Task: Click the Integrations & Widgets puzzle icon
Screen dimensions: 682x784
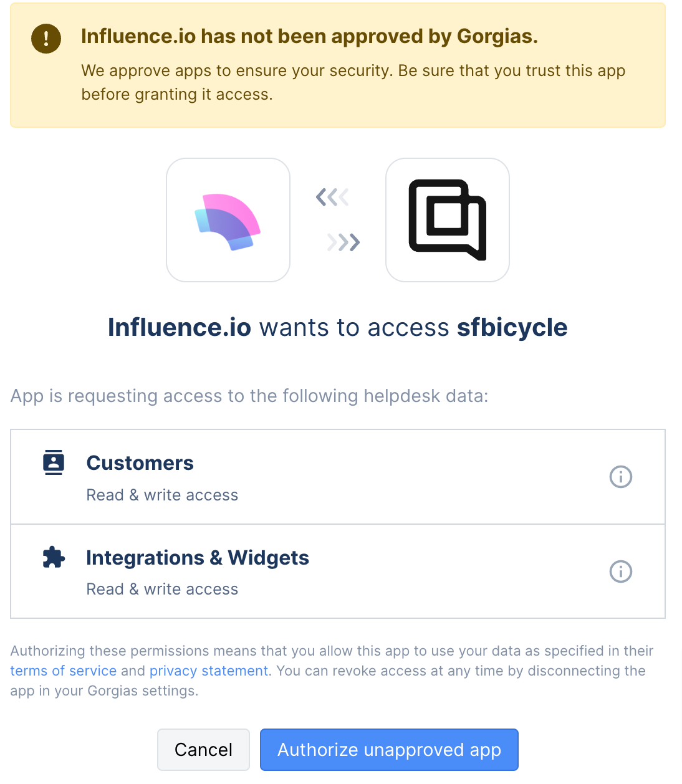Action: 54,557
